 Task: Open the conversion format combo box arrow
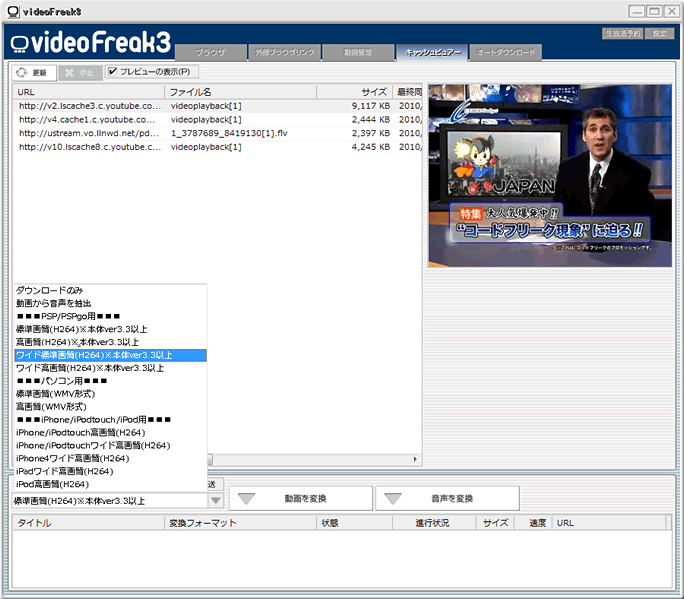coord(216,499)
